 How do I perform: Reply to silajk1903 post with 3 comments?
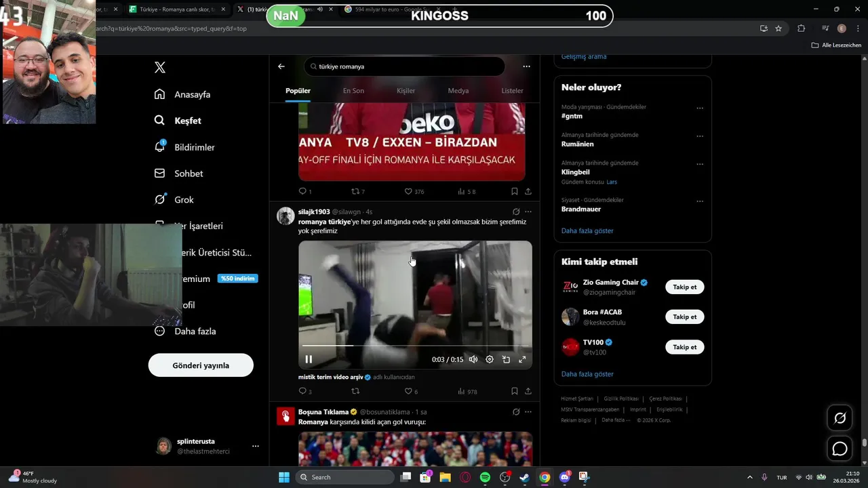point(305,391)
